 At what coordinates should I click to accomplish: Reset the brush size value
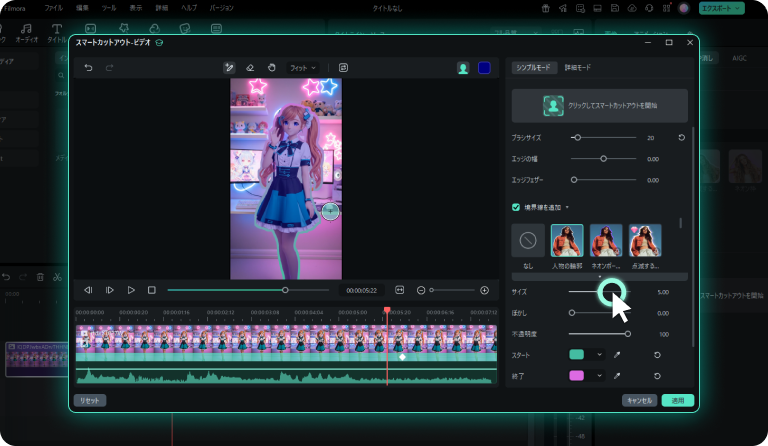coord(681,137)
